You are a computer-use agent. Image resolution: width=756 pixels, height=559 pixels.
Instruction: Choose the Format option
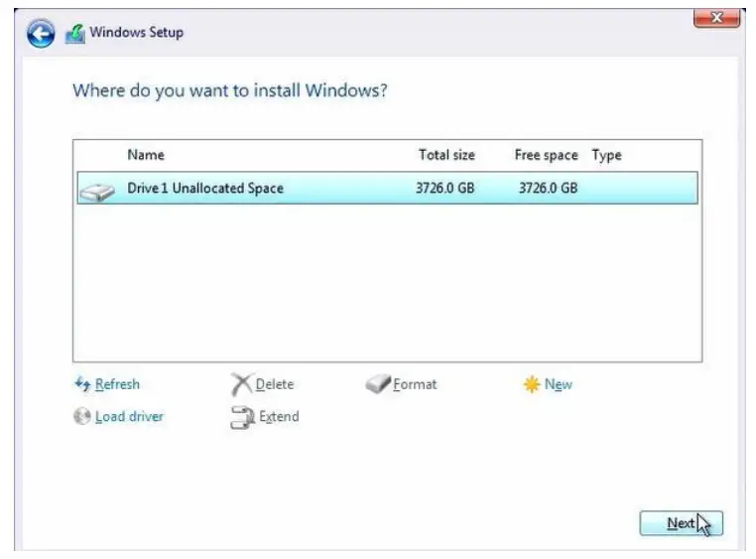pyautogui.click(x=415, y=384)
